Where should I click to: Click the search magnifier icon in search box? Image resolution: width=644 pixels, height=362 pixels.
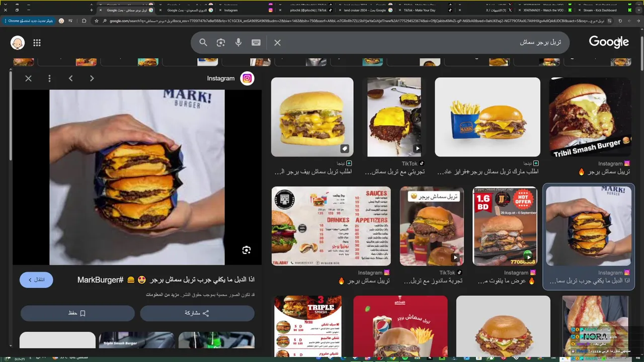203,43
